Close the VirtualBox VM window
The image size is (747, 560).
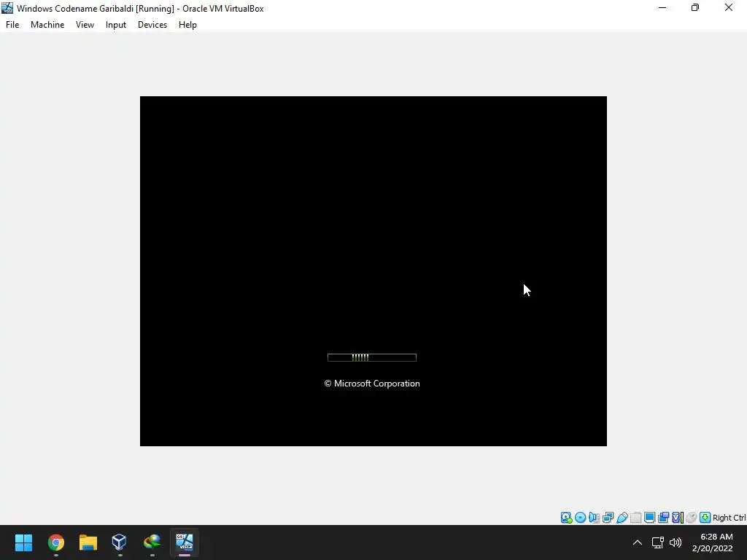729,7
